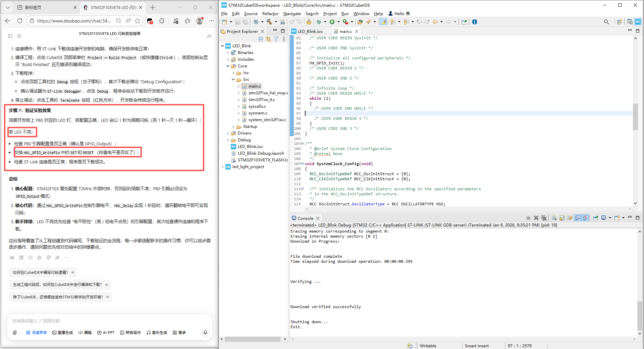644x349 pixels.
Task: Click the browser address bar URL
Action: (x=74, y=21)
